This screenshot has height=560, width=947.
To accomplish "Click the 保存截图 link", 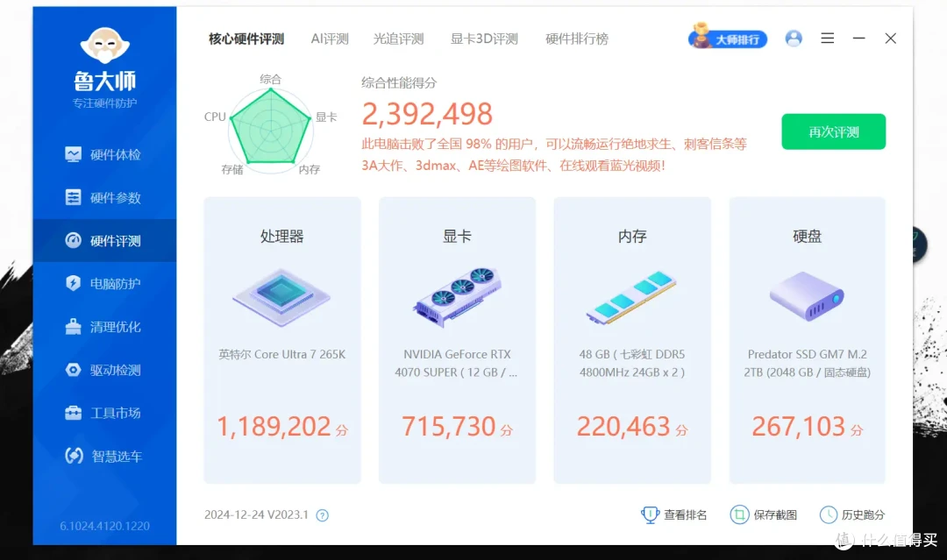I will click(x=764, y=514).
